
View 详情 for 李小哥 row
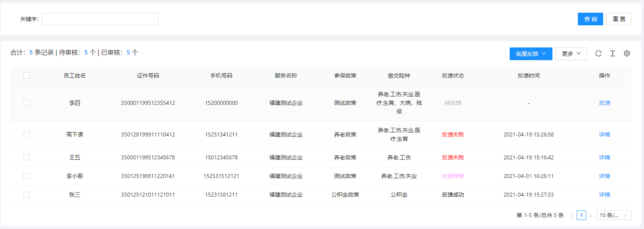point(604,176)
